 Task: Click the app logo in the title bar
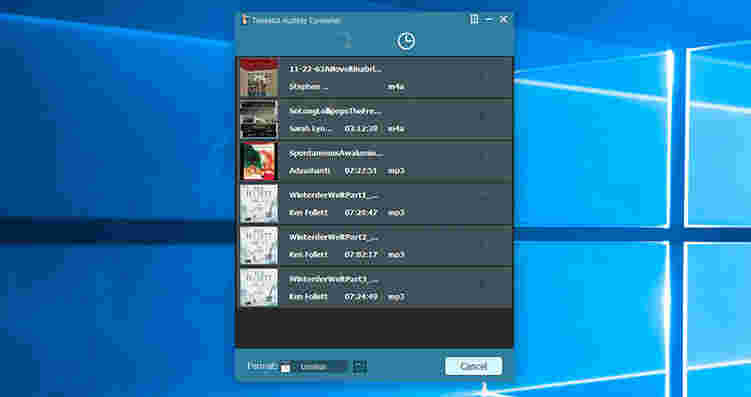245,20
